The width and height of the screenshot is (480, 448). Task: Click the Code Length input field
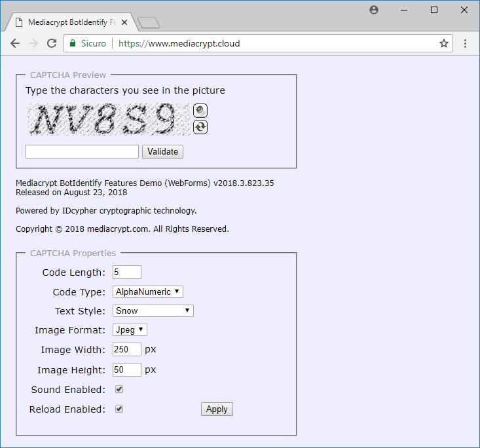pos(127,272)
